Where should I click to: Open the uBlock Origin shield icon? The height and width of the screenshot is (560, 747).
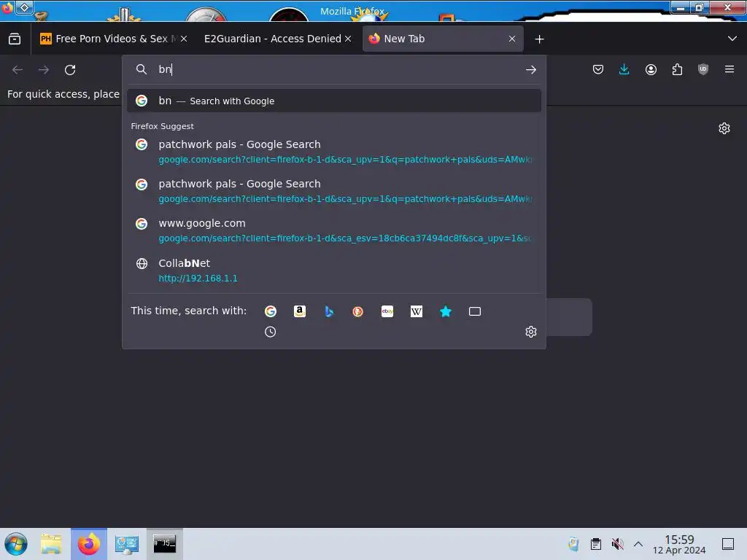[x=703, y=69]
